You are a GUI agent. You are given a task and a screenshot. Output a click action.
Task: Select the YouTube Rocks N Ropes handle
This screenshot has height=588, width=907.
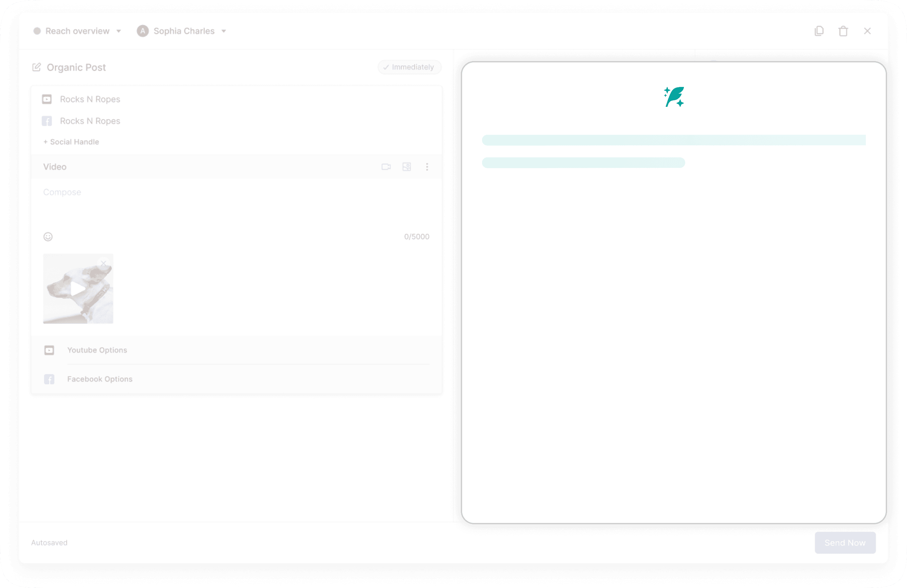click(x=90, y=100)
